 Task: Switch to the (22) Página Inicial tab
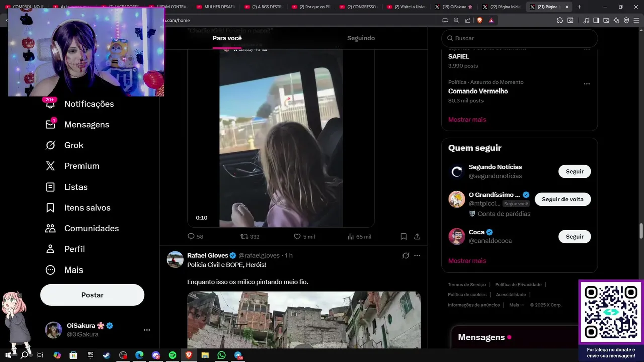point(501,7)
